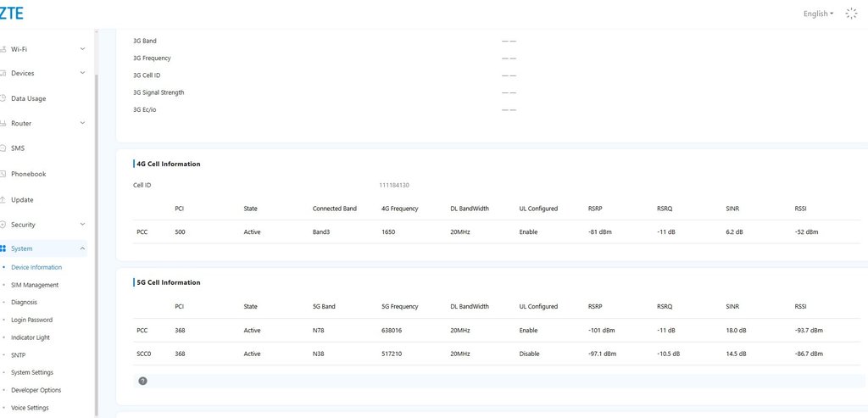Open Login Password settings

pyautogui.click(x=31, y=320)
